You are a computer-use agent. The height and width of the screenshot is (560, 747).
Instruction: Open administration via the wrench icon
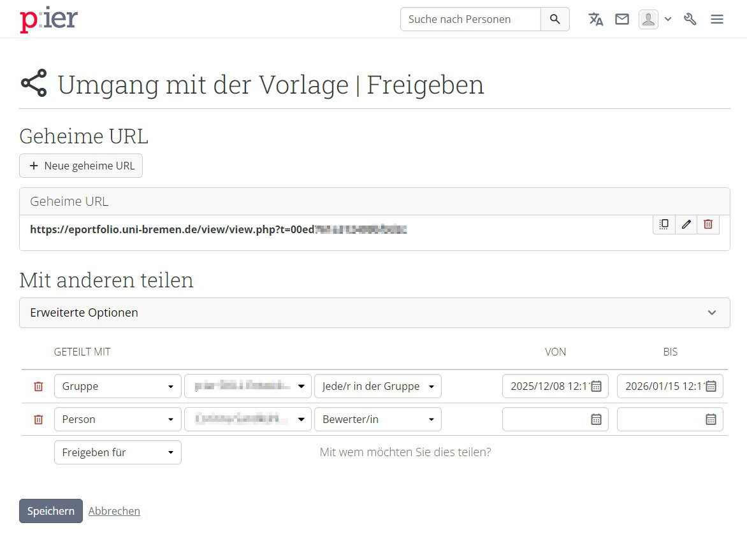pos(690,19)
